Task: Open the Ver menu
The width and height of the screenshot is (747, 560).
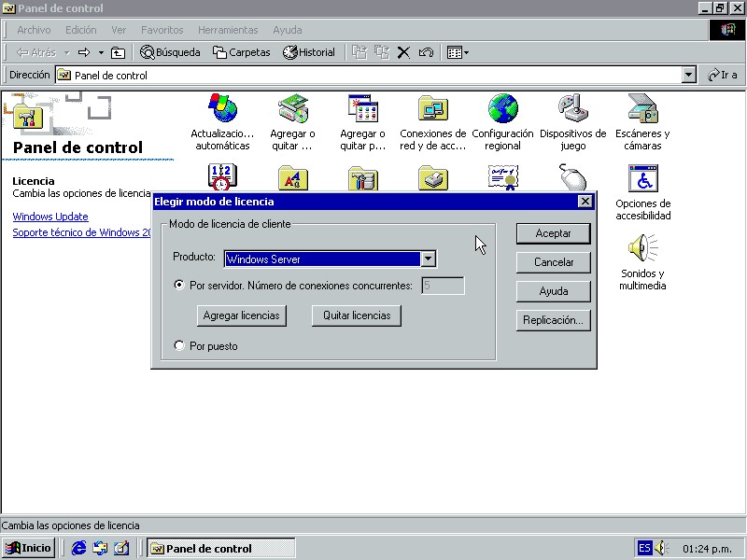Action: click(119, 30)
